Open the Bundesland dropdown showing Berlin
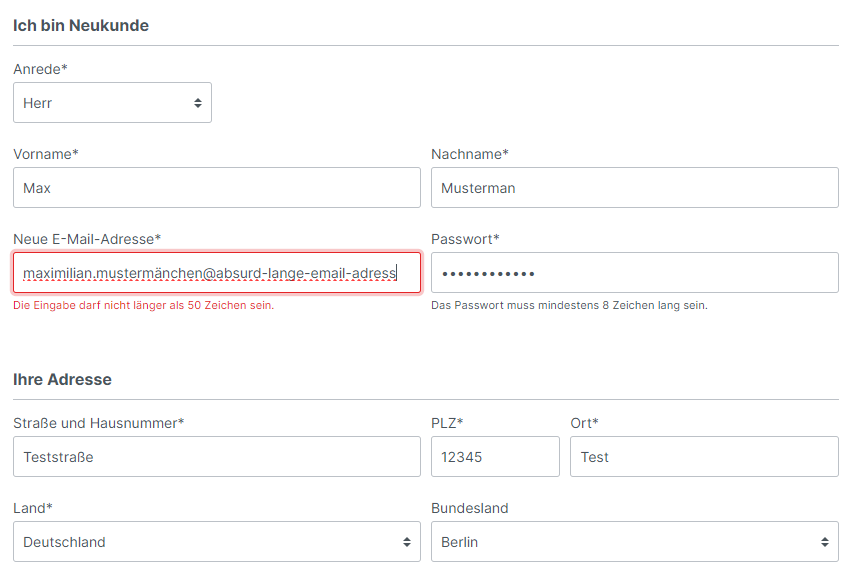 click(635, 541)
